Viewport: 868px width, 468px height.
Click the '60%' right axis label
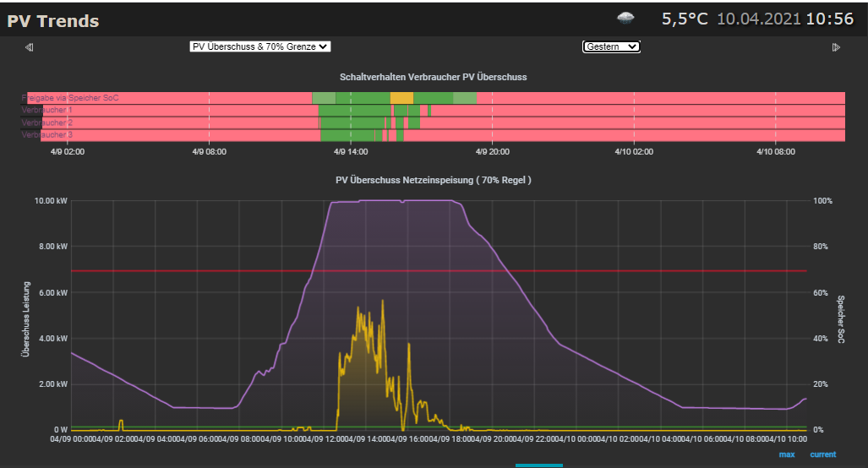coord(821,292)
